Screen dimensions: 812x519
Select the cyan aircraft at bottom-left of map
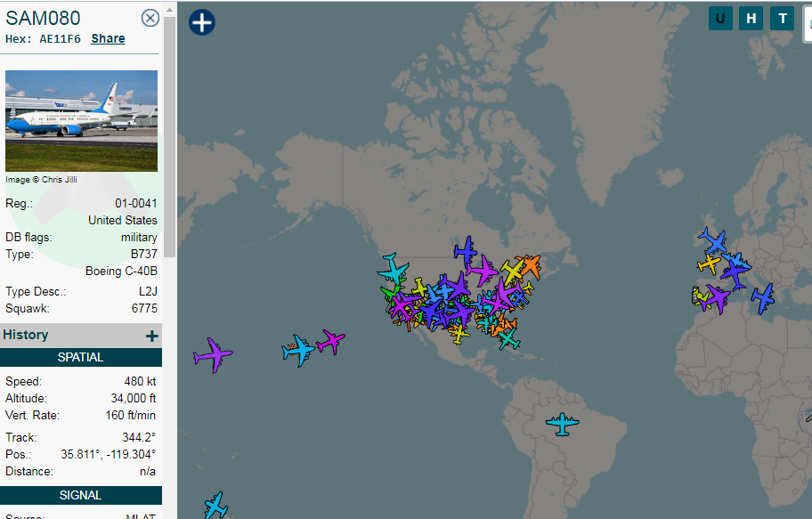tap(215, 505)
